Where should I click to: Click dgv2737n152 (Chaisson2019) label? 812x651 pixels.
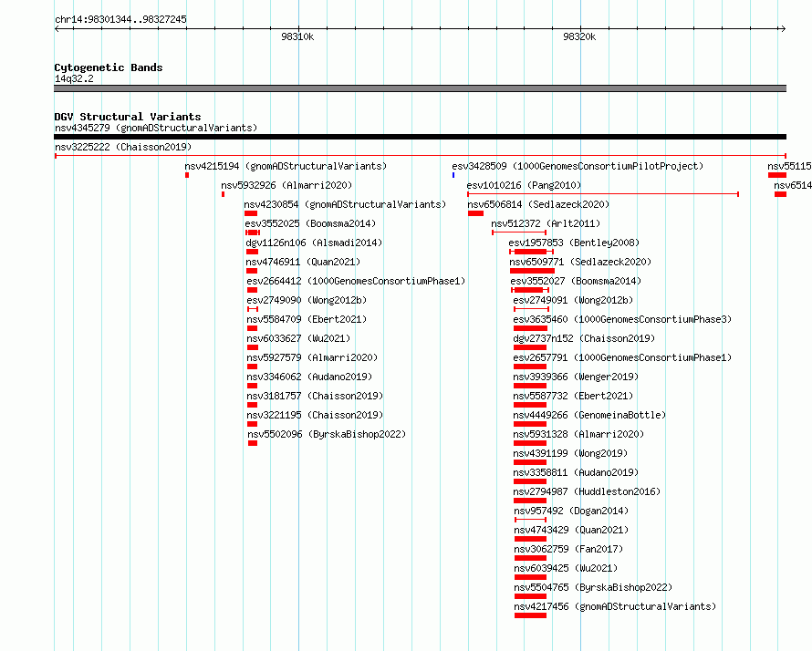[x=584, y=338]
